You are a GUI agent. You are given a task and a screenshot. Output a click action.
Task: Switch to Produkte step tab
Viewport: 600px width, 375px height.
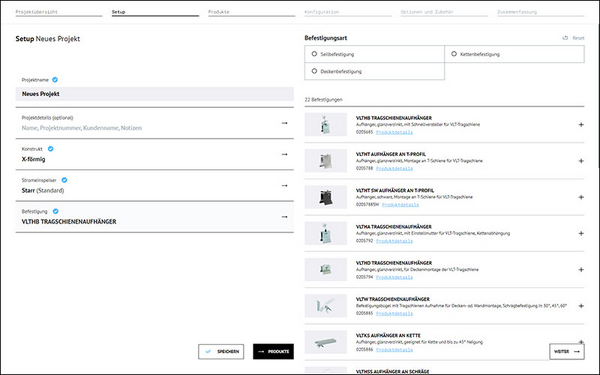(x=251, y=12)
